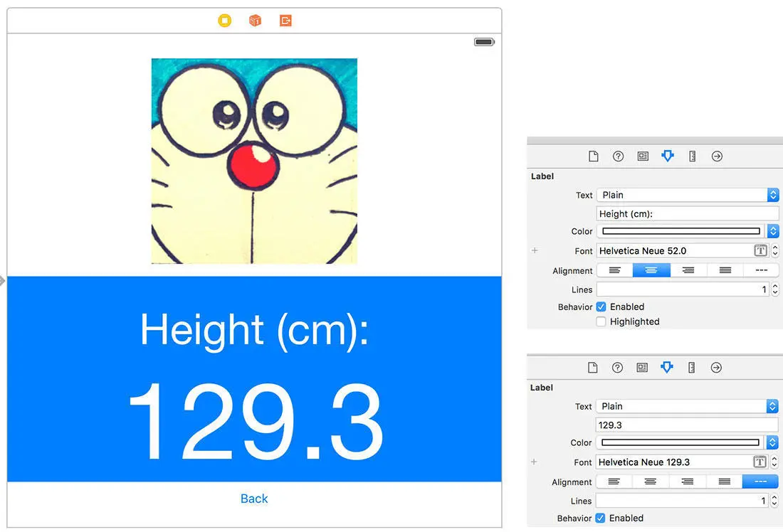Open Attributes inspector in lower Label panel
This screenshot has height=532, width=783.
click(667, 368)
